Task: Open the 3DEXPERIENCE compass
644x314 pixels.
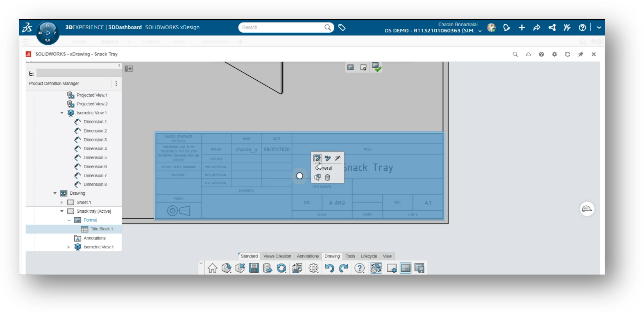Action: 48,33
